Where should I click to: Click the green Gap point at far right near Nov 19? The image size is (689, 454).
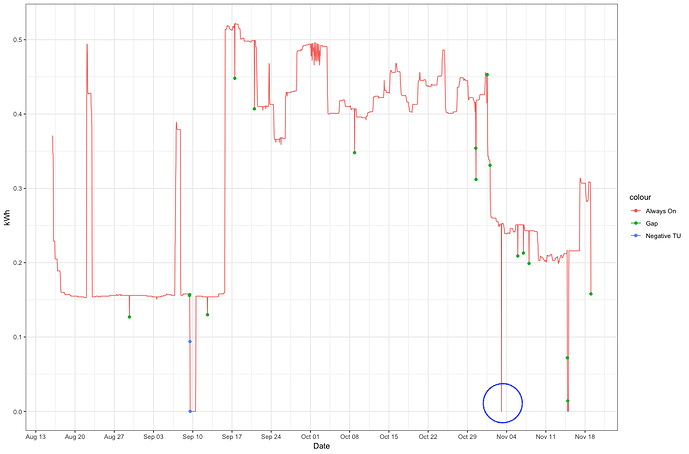[591, 294]
